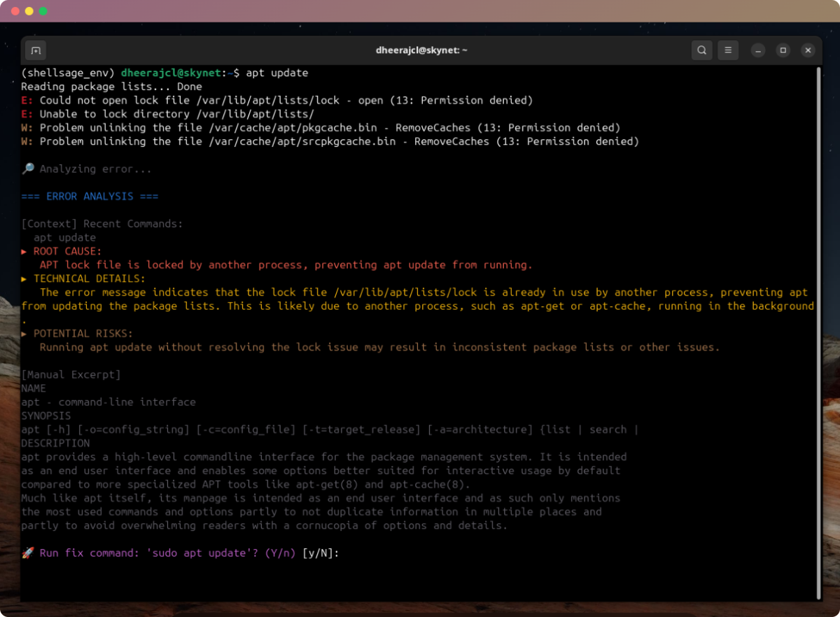Close the terminal window
This screenshot has width=840, height=617.
(808, 50)
